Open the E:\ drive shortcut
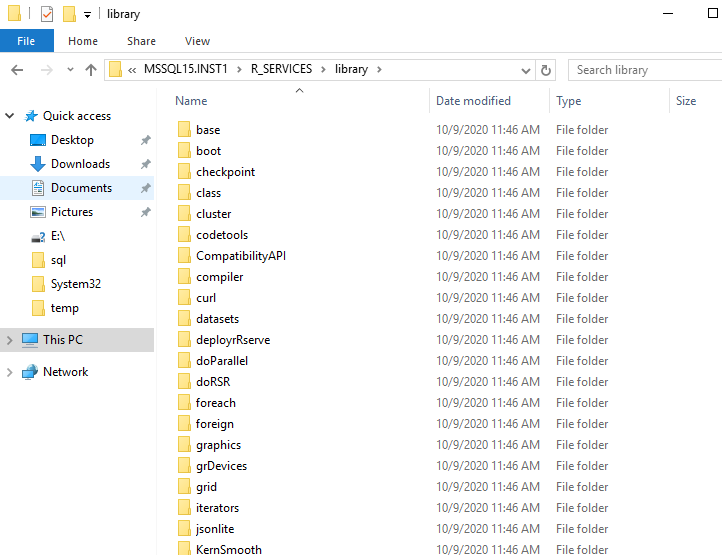This screenshot has height=555, width=722. [x=58, y=236]
